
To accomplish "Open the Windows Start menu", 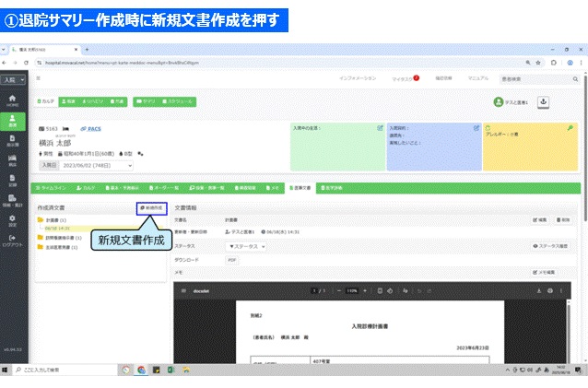I will pyautogui.click(x=5, y=370).
